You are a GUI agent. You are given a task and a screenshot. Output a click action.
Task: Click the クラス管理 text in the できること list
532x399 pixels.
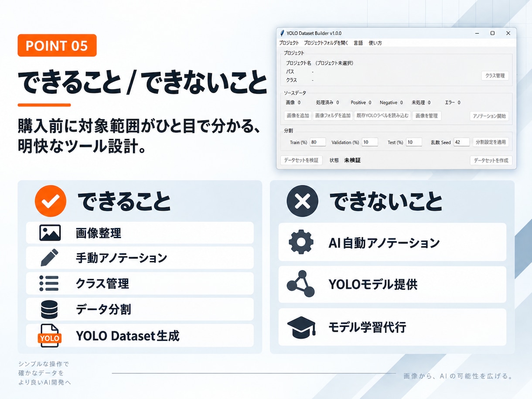point(102,284)
